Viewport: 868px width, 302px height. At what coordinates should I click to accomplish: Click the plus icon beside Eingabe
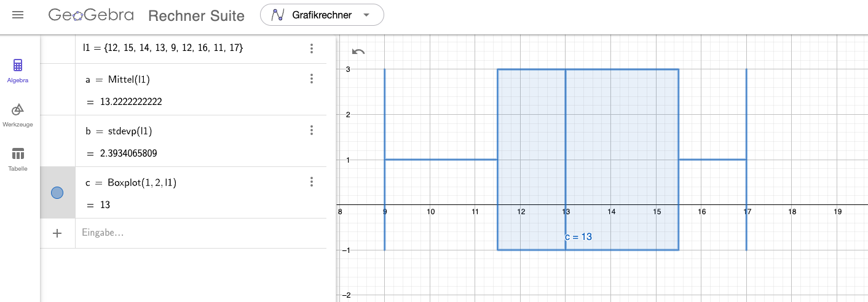point(57,233)
